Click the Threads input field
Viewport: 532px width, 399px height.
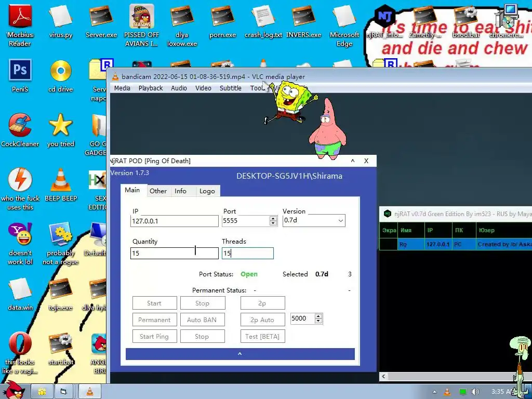click(248, 253)
